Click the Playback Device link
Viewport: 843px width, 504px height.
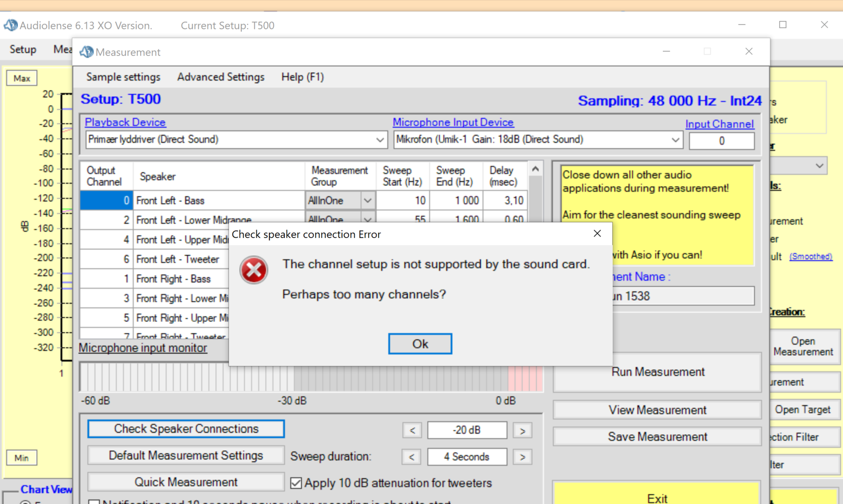pos(125,122)
